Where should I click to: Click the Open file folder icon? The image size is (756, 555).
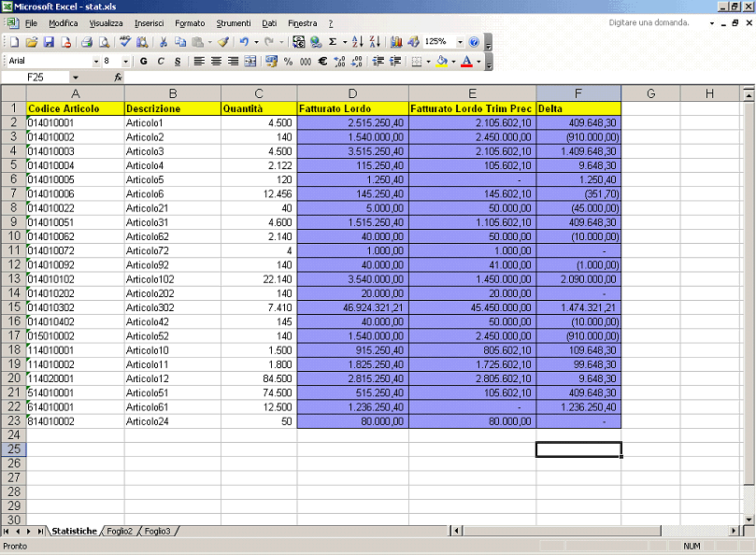(x=32, y=42)
